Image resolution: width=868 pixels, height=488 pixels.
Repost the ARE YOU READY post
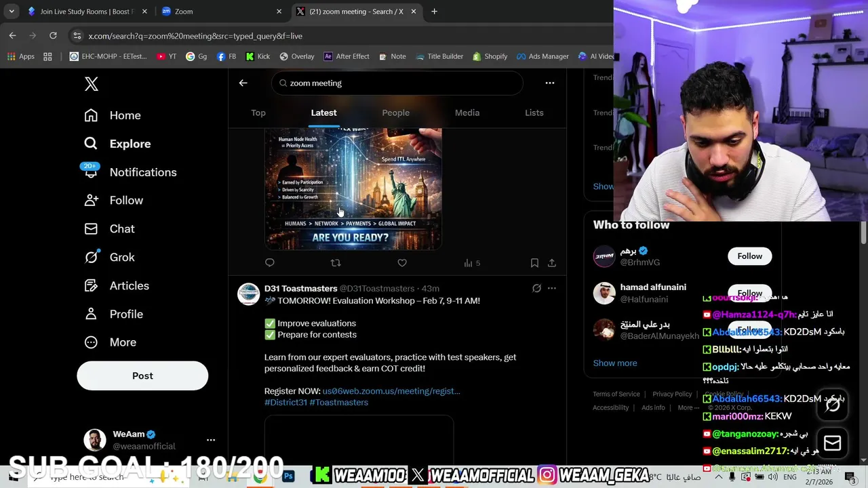(336, 263)
